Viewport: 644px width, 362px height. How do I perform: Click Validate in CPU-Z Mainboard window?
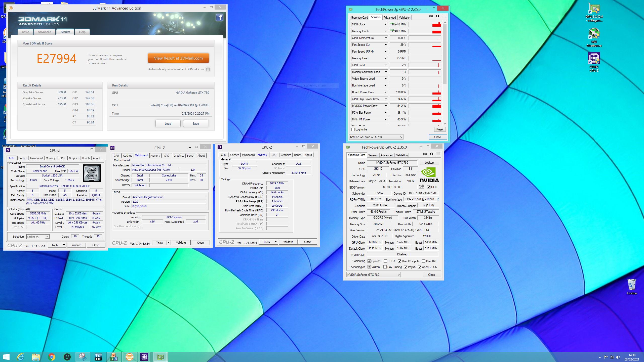coord(181,243)
